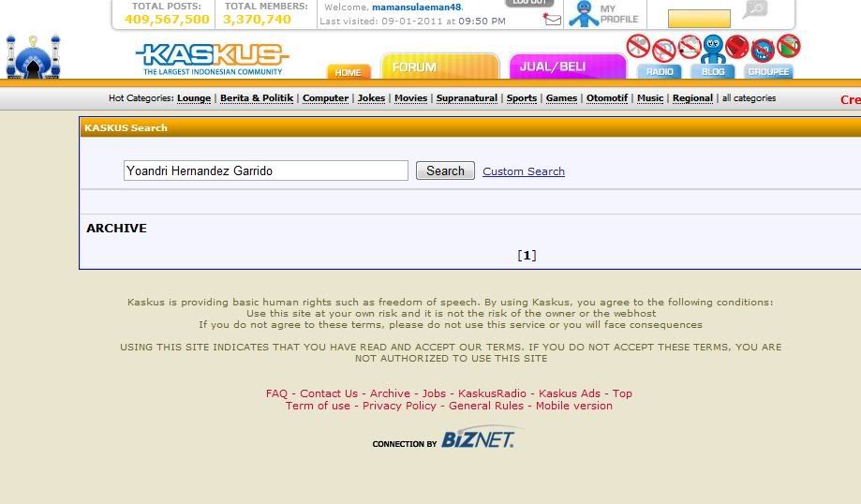Open the Music category
This screenshot has height=504, width=861.
[x=650, y=97]
